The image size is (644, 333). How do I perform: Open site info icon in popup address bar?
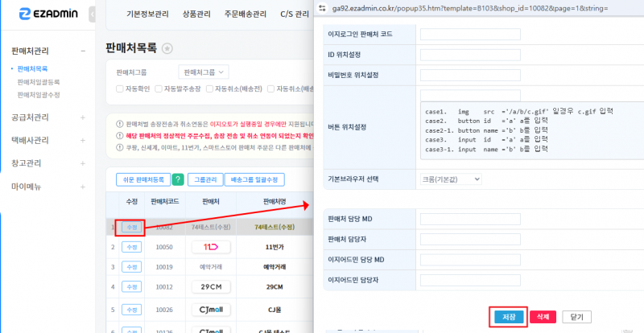pyautogui.click(x=323, y=8)
